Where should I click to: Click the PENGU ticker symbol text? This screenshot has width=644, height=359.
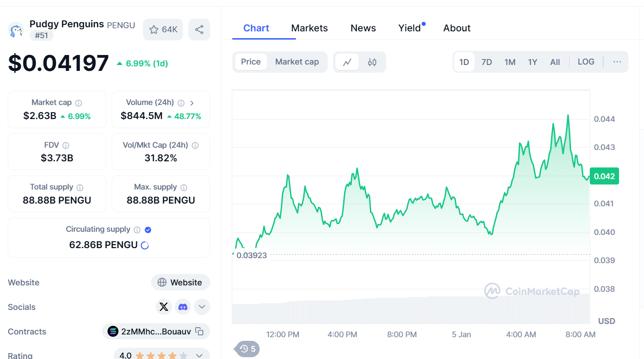121,25
